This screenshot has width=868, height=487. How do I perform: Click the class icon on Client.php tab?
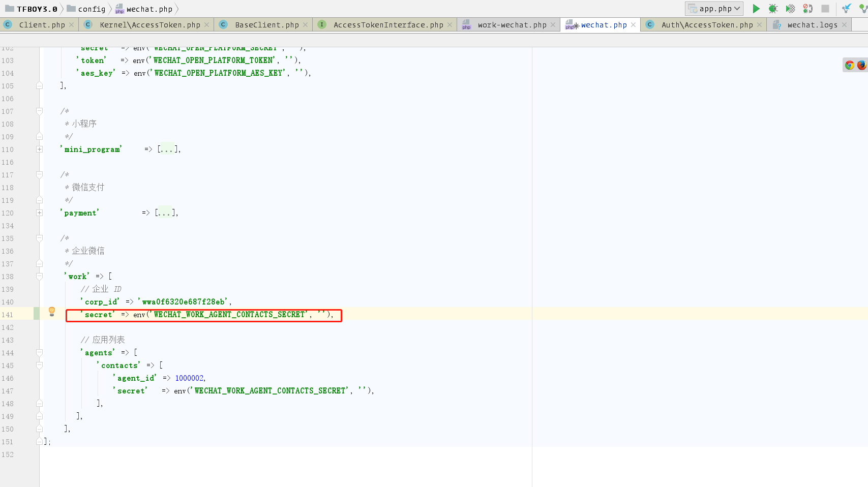(7, 24)
